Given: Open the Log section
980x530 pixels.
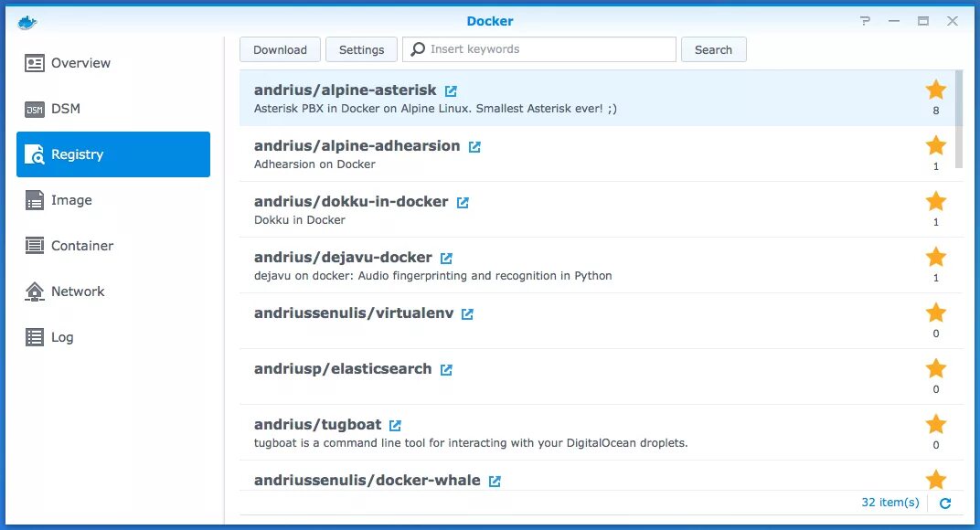Looking at the screenshot, I should point(113,337).
